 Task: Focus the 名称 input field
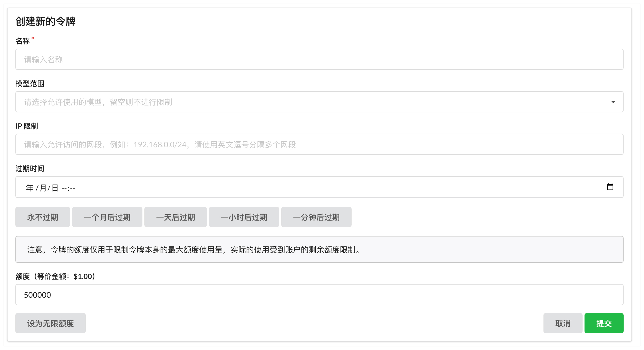click(319, 60)
